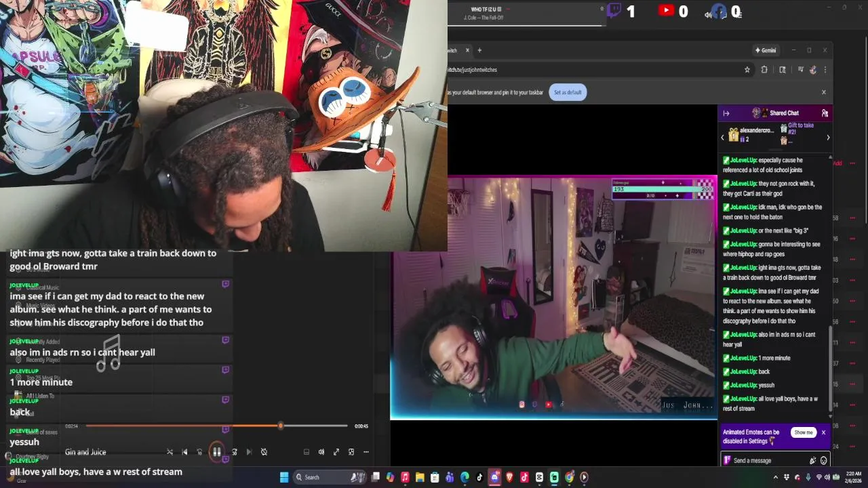Open Chrome extensions puzzle icon
868x488 pixels.
pos(764,70)
